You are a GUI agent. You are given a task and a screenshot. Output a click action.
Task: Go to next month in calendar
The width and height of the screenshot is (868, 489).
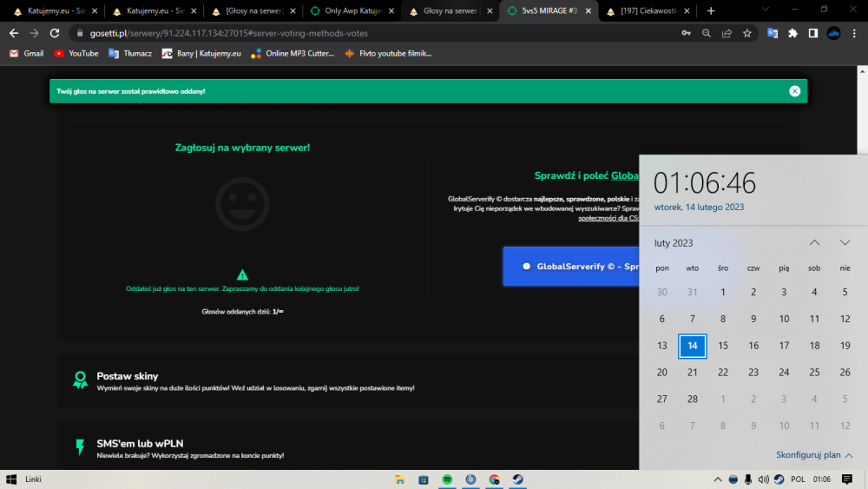845,242
